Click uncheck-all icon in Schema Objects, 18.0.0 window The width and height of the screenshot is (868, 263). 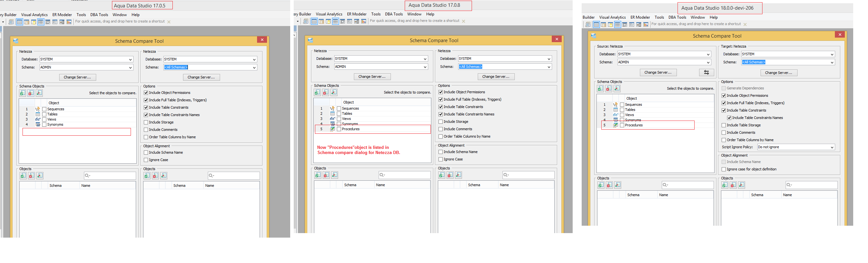click(609, 88)
